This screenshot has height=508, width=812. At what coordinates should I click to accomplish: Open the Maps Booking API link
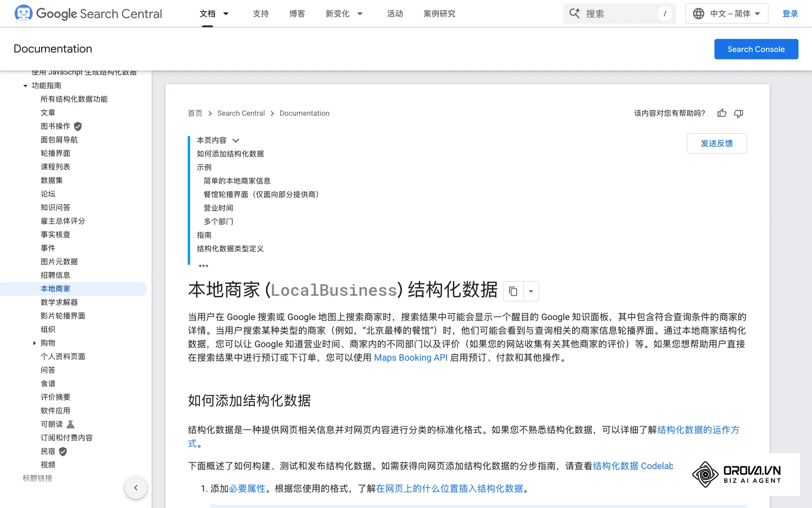click(411, 358)
